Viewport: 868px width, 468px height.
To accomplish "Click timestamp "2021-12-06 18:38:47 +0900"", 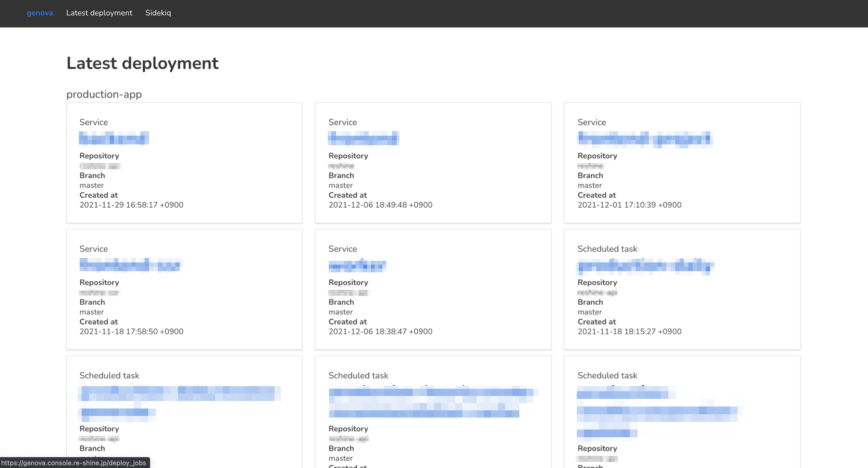I will pyautogui.click(x=380, y=331).
